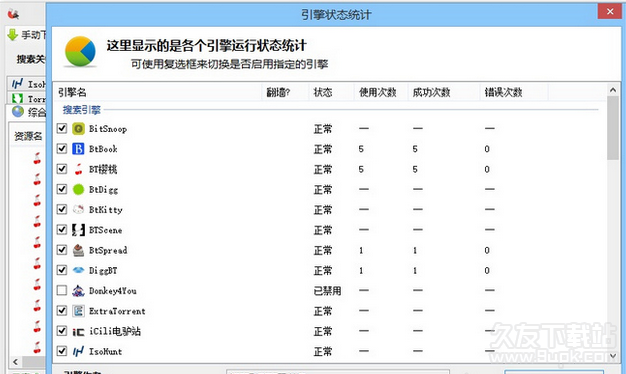
Task: Click the BTScene engine icon
Action: (x=78, y=230)
